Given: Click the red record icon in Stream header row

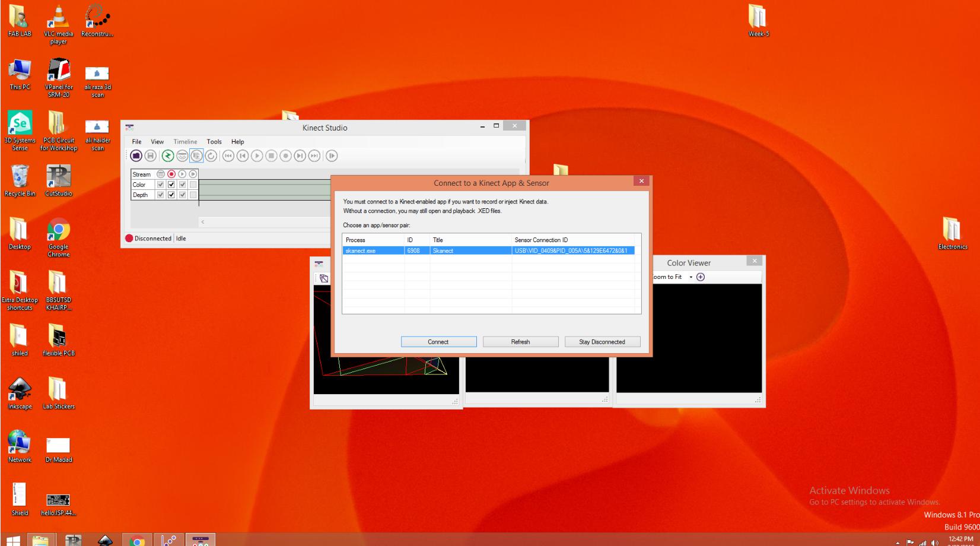Looking at the screenshot, I should tap(171, 174).
